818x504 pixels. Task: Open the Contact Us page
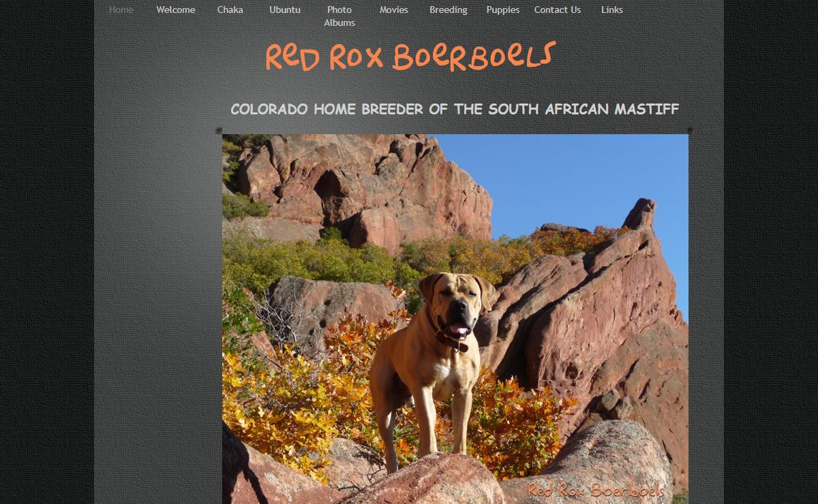pos(558,10)
